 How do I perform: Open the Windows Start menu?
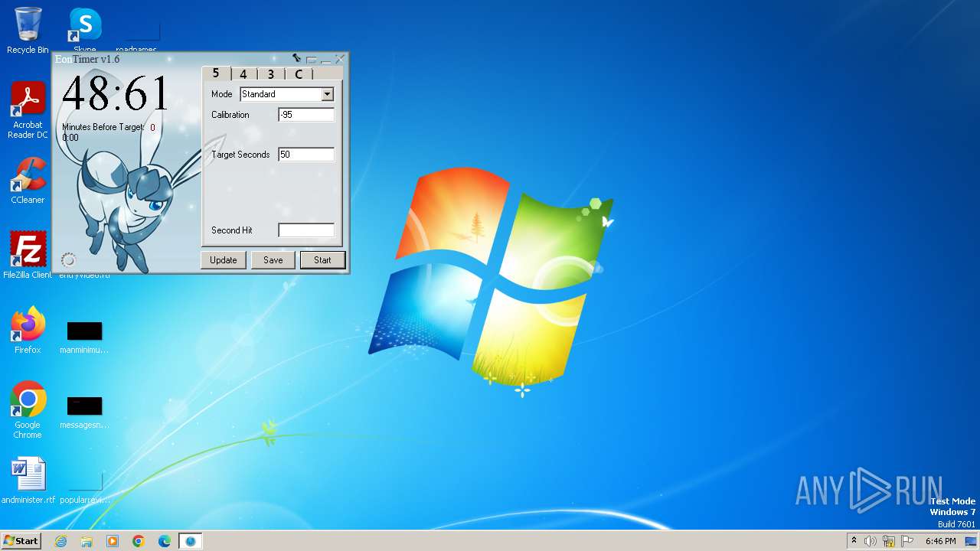click(21, 541)
